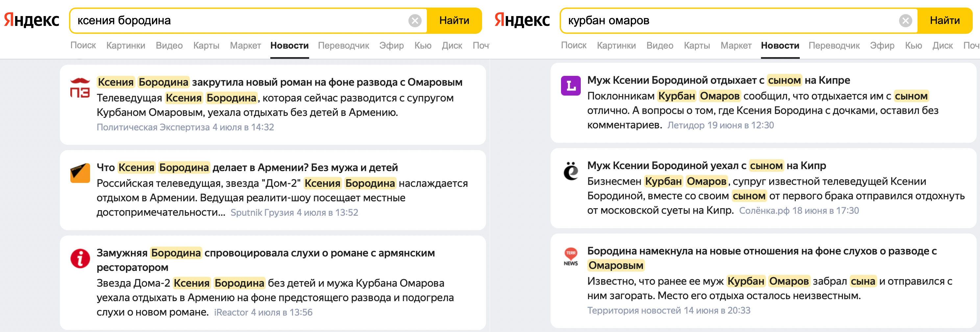
Task: Click source 'Солёнка.рф 18 июня в 17:30'
Action: click(x=799, y=211)
